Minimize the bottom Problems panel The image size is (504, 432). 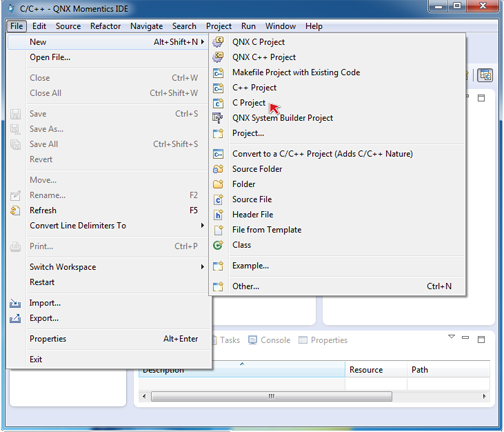(465, 338)
